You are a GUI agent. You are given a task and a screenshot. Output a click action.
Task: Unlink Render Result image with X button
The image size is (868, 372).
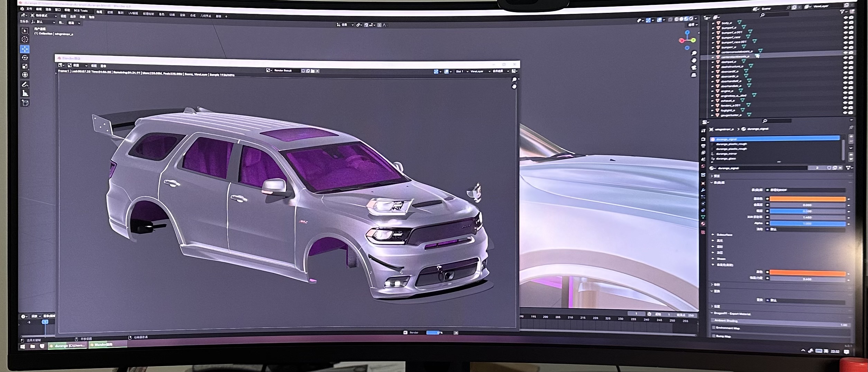(x=318, y=71)
